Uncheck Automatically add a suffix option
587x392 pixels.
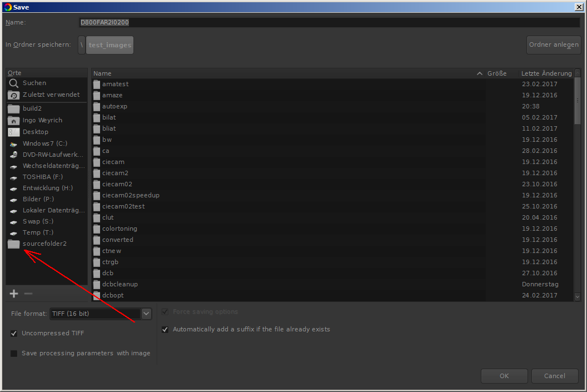tap(165, 330)
